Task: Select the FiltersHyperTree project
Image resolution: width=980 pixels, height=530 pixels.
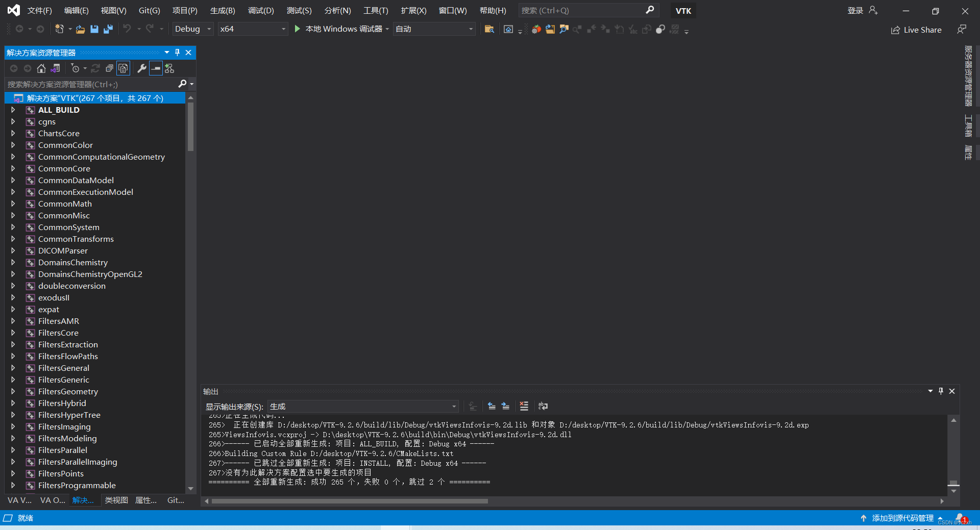Action: (x=69, y=415)
